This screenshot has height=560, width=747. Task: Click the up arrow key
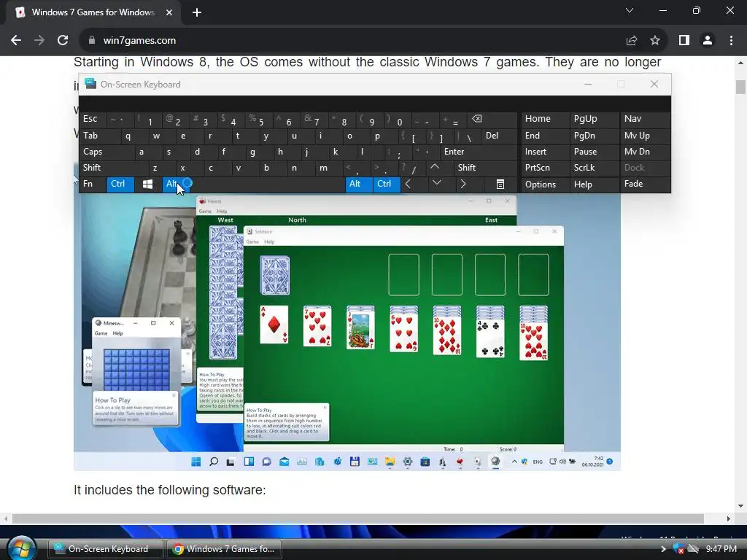coord(435,168)
